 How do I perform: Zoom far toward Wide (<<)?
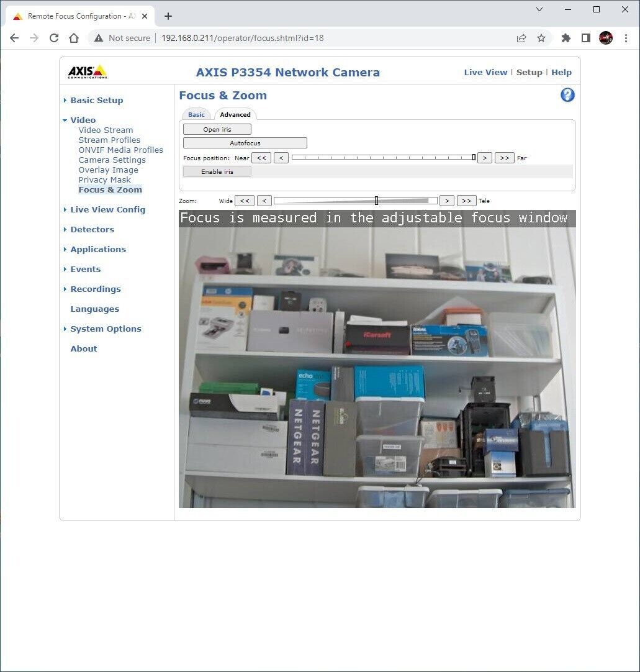pyautogui.click(x=245, y=201)
